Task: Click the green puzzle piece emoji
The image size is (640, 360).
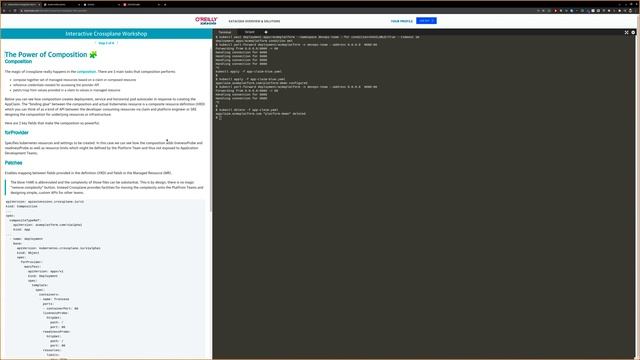Action: coord(93,54)
